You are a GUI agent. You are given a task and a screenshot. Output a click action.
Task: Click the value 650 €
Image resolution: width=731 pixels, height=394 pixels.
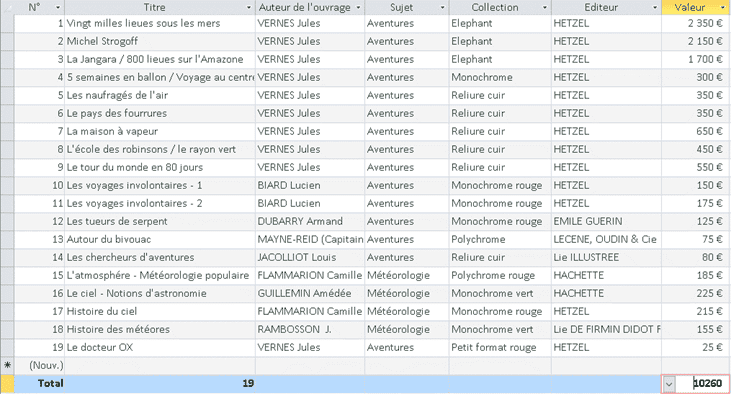[709, 131]
